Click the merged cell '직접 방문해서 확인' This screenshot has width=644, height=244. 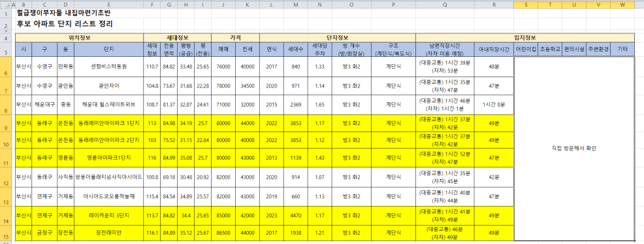click(574, 148)
